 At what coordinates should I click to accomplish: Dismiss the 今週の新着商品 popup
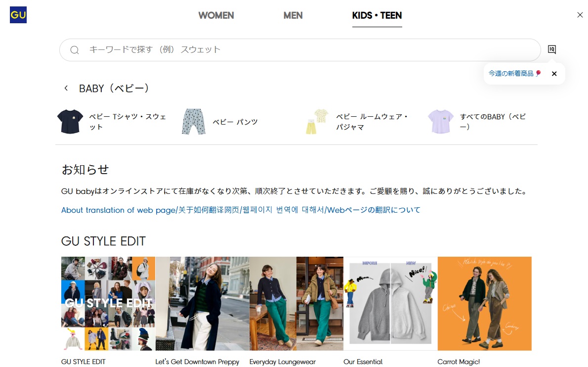554,74
